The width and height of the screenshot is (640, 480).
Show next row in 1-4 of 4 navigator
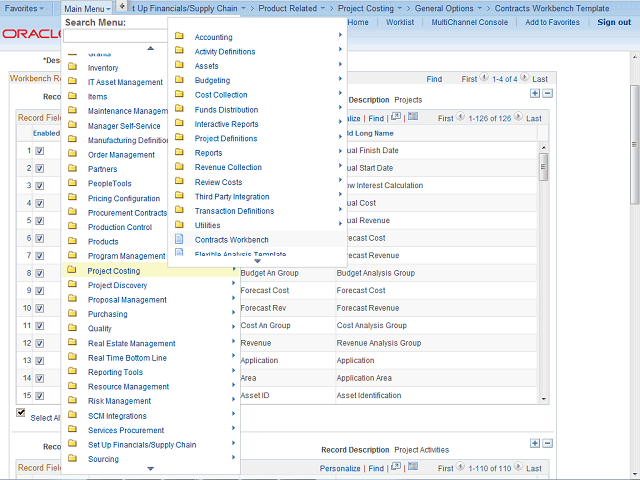point(525,77)
